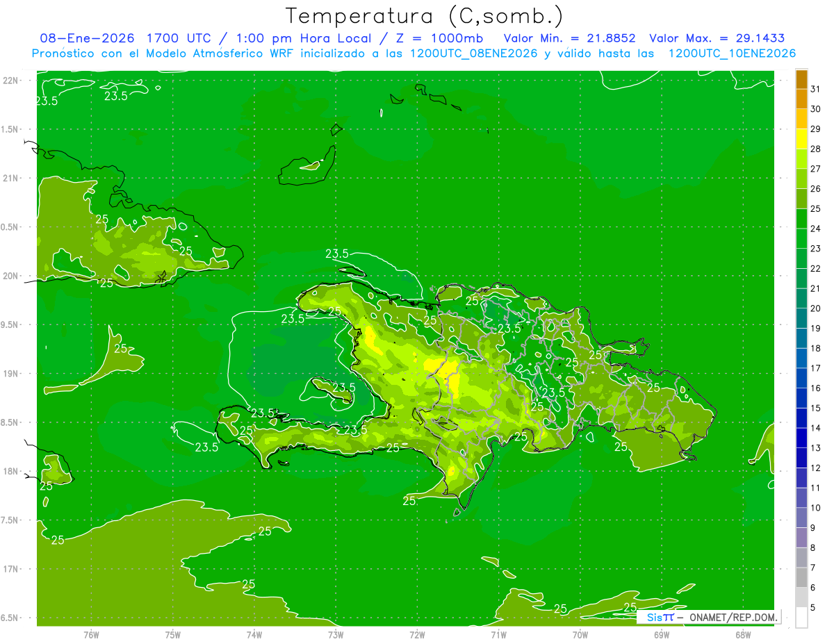834x644 pixels.
Task: Click the '22N' latitude axis label
Action: tap(10, 80)
